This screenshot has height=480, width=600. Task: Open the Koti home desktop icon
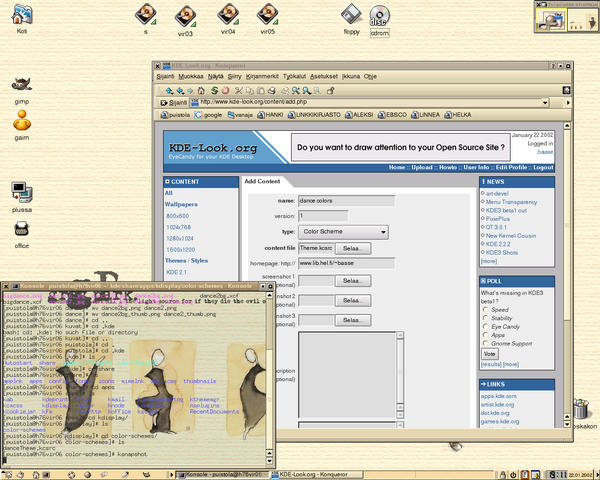(22, 18)
